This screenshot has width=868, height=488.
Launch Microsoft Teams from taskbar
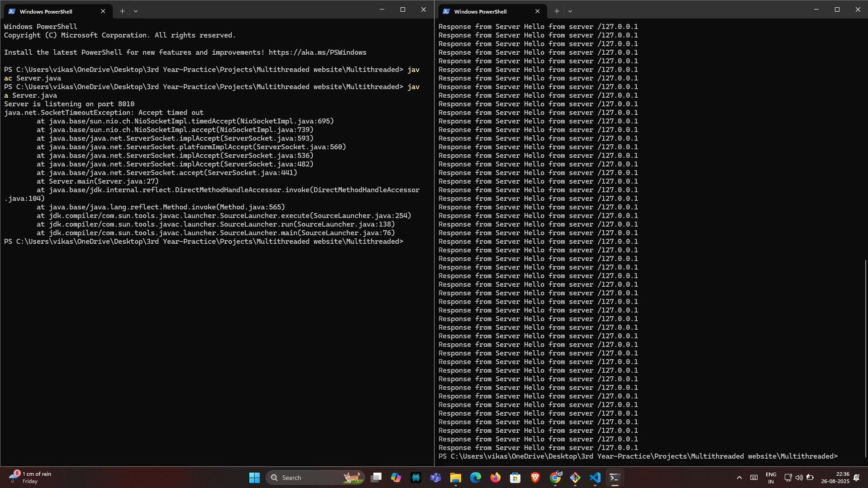[x=436, y=478]
